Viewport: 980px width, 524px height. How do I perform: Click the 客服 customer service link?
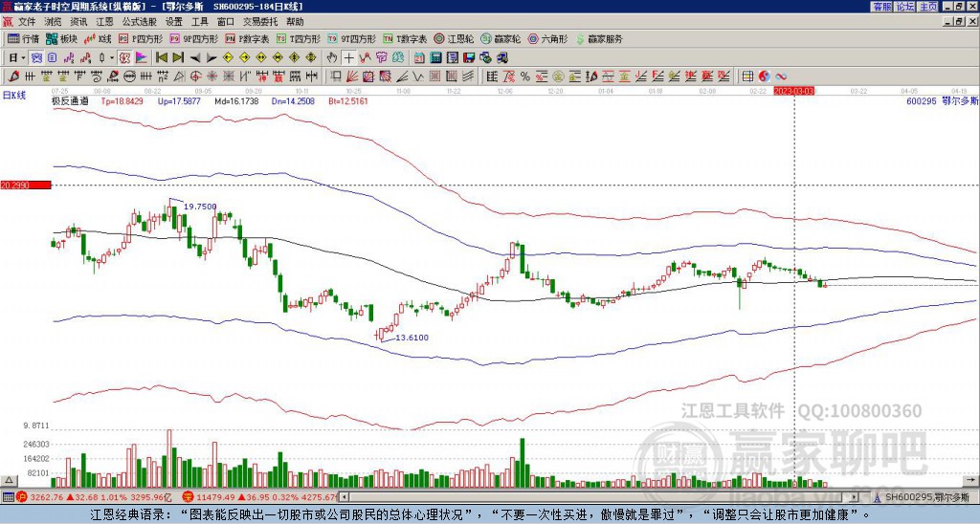(881, 6)
